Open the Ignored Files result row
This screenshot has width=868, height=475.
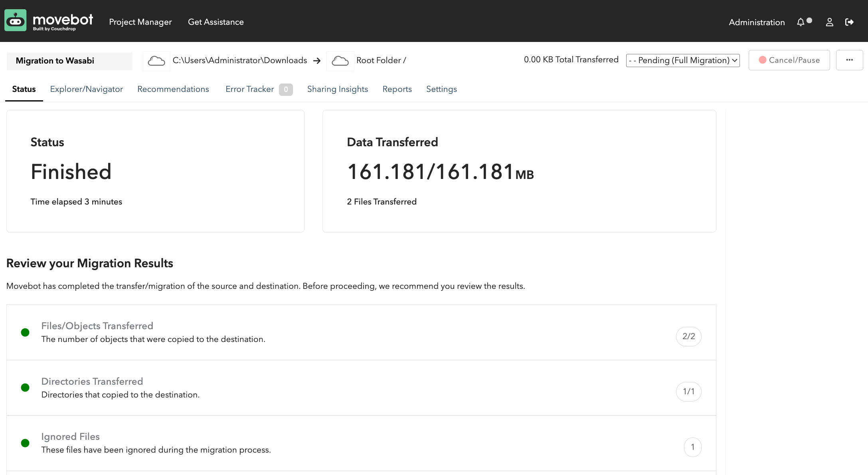(x=361, y=443)
